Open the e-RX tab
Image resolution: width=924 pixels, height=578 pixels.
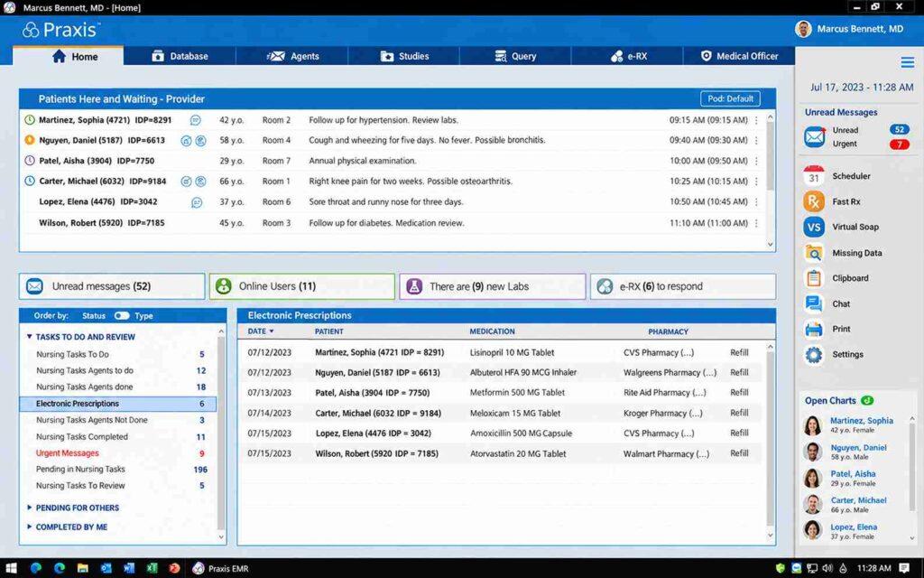(628, 56)
